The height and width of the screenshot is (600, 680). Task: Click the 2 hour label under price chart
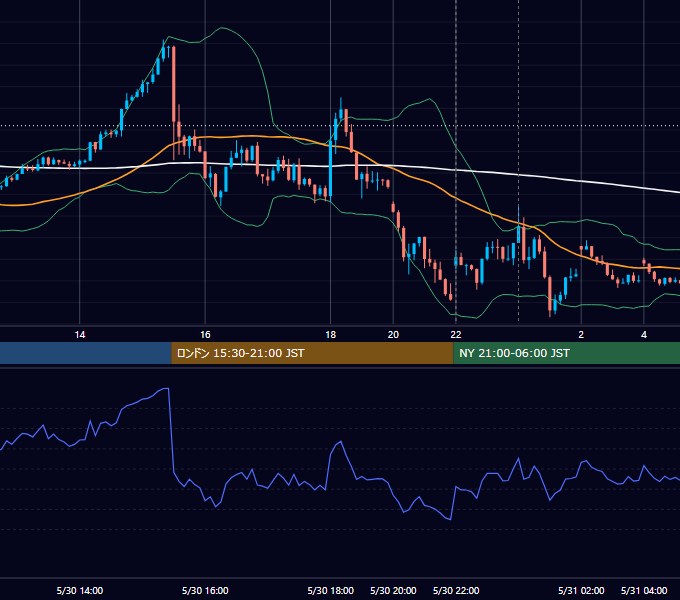click(x=581, y=335)
